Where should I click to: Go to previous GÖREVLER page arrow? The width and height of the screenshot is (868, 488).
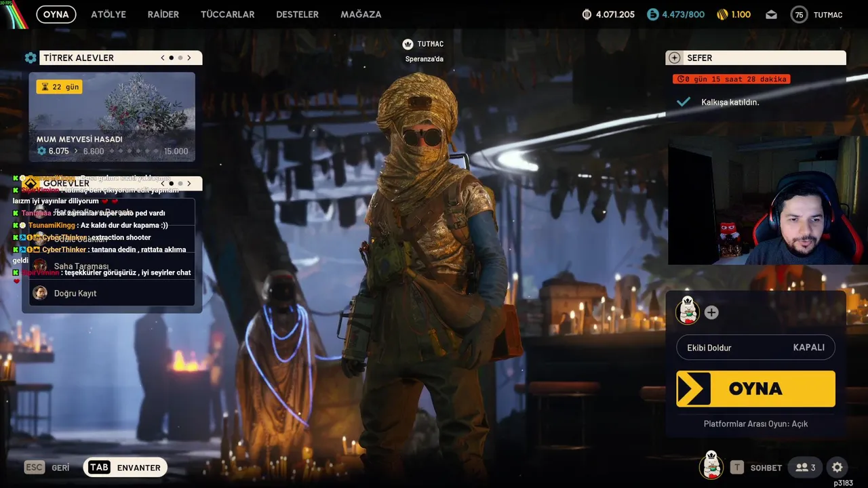[x=163, y=183]
